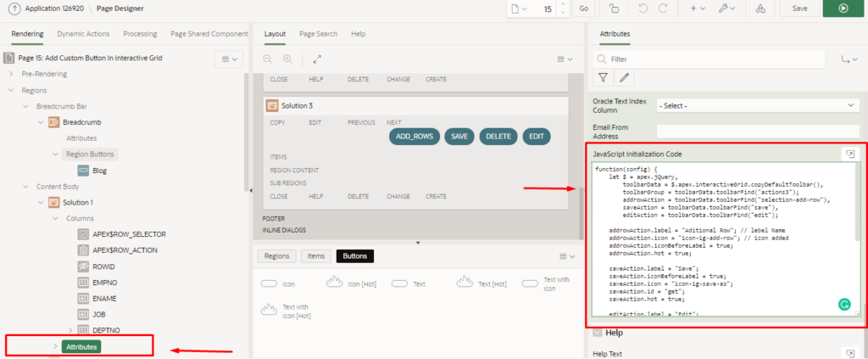Image resolution: width=868 pixels, height=359 pixels.
Task: Click the Shared Components shapes icon
Action: pos(759,8)
